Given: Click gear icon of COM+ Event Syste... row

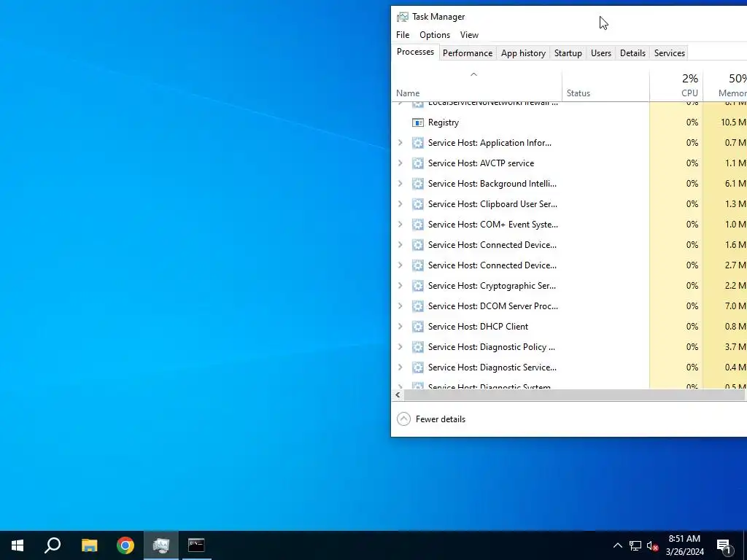Looking at the screenshot, I should pyautogui.click(x=418, y=225).
